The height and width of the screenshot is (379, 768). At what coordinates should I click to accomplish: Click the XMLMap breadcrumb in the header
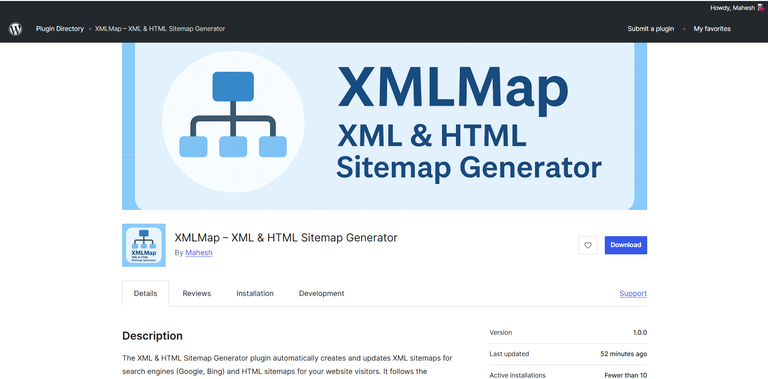point(160,29)
